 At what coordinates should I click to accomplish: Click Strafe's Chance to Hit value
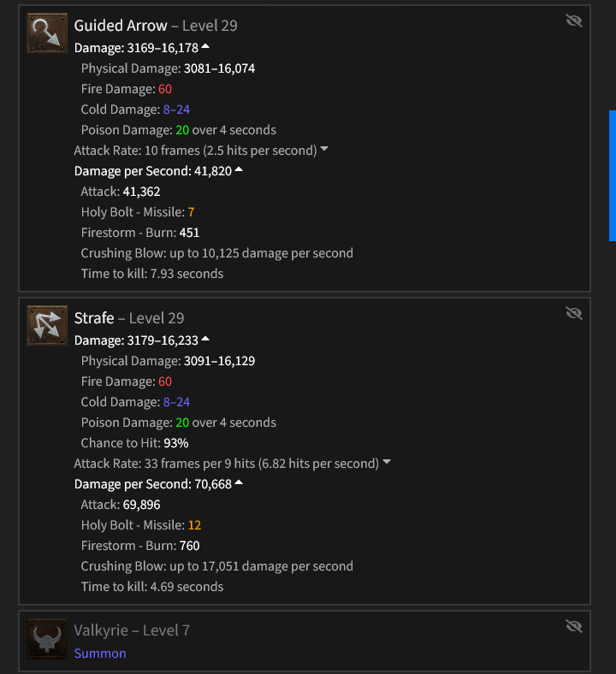tap(175, 443)
